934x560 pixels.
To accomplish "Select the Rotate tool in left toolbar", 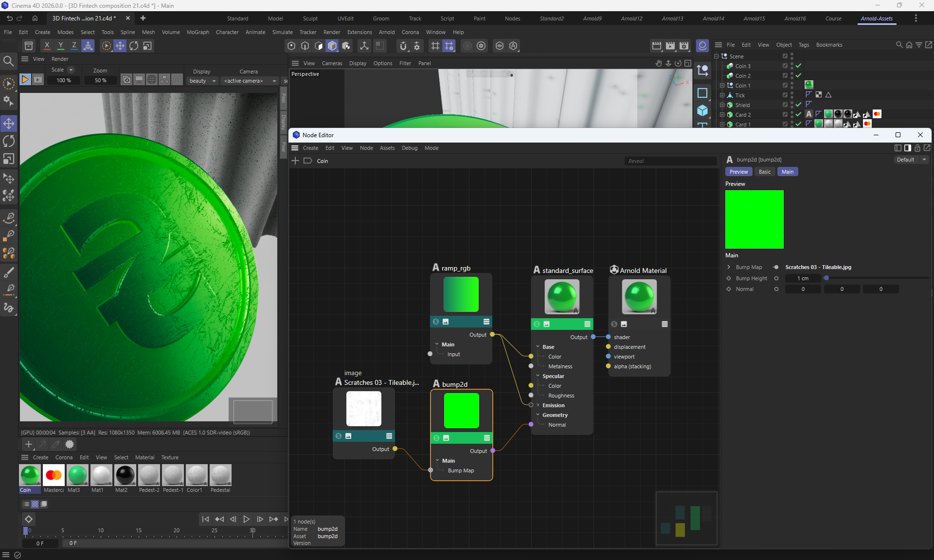I will coord(9,141).
